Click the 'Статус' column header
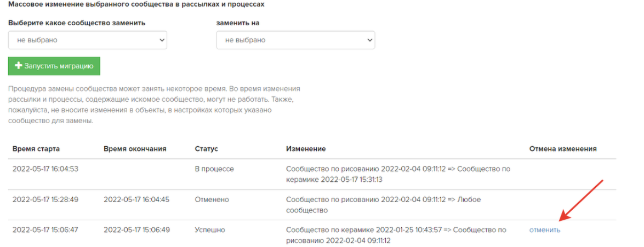 [x=206, y=148]
